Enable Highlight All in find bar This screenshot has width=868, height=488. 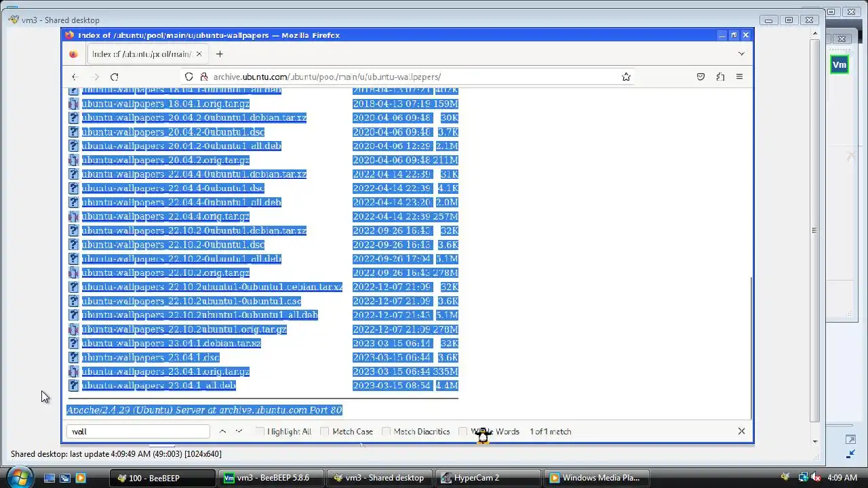(283, 431)
